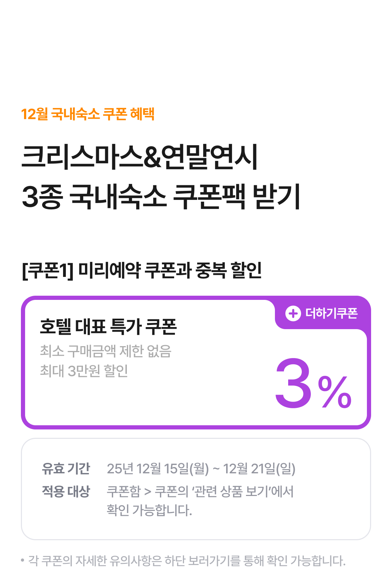The image size is (392, 582).
Task: Tap the 3종 국내숙소 쿠폰팩 받기 headline
Action: (x=161, y=197)
